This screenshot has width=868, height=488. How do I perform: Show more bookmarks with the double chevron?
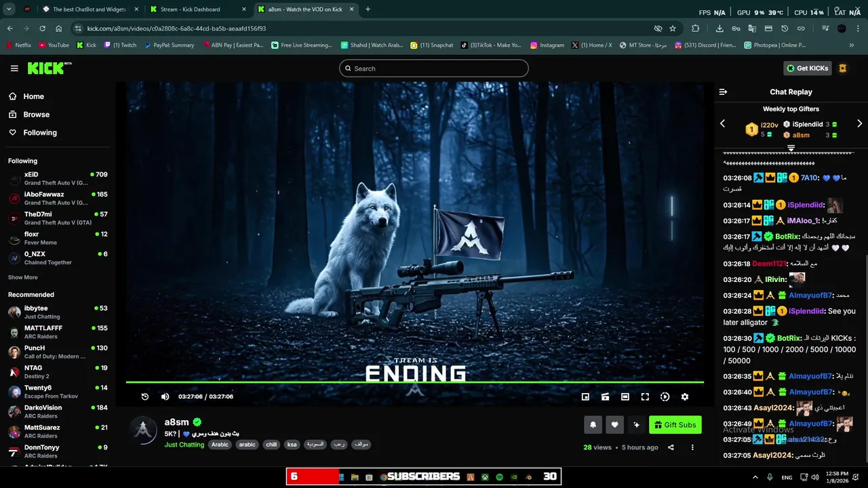pos(852,45)
